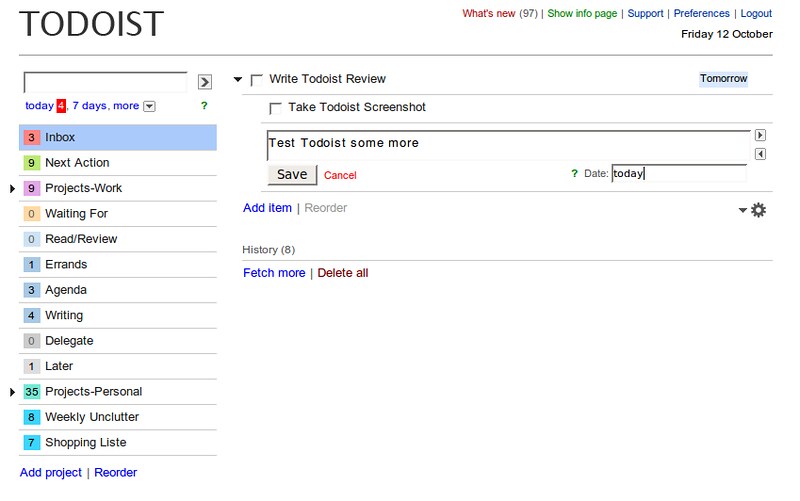Click the indent right arrow icon
Viewport: 800px width, 501px height.
pyautogui.click(x=760, y=135)
